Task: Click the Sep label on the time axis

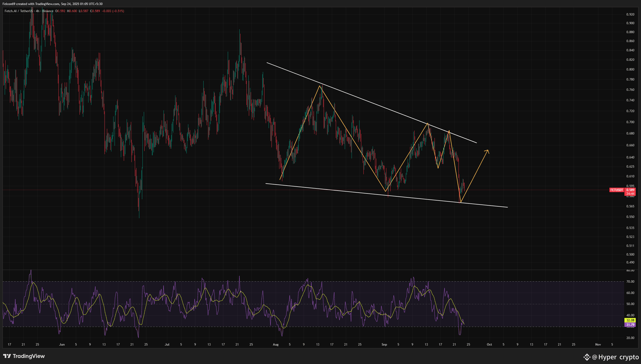Action: click(384, 345)
